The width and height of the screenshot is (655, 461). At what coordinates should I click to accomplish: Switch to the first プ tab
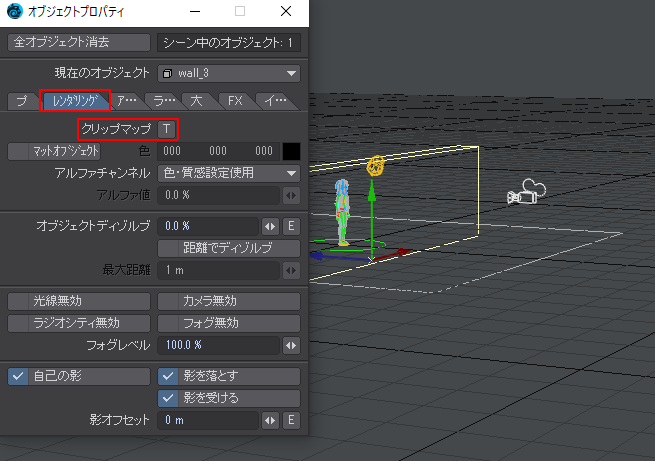click(x=22, y=101)
